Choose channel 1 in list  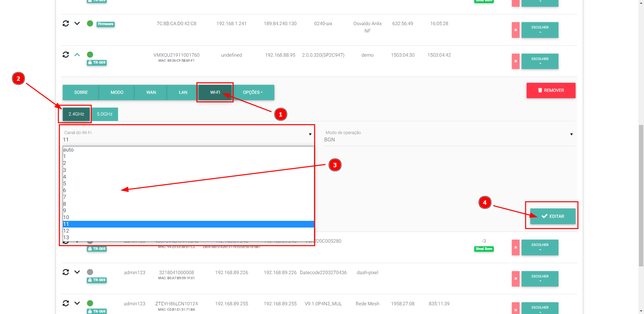coord(188,156)
